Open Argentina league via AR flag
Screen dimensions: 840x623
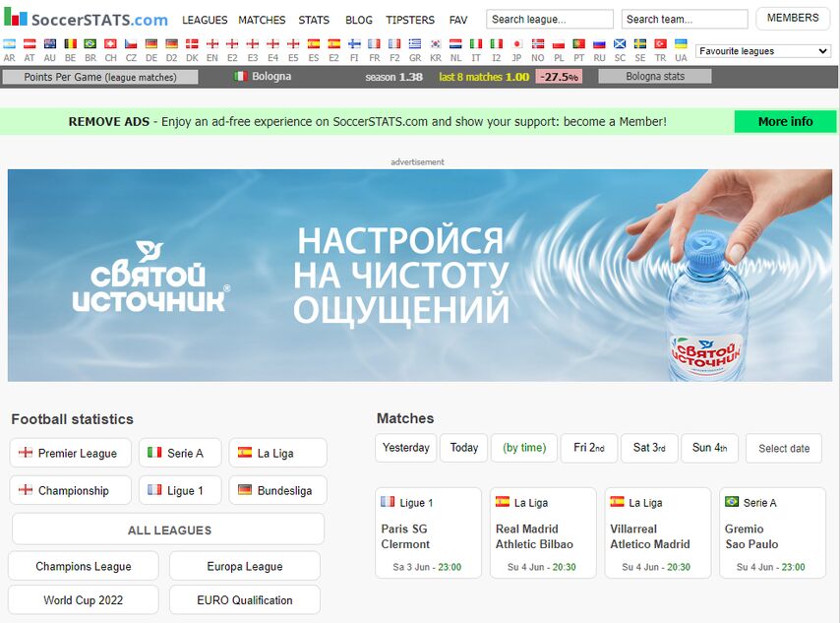click(x=9, y=44)
